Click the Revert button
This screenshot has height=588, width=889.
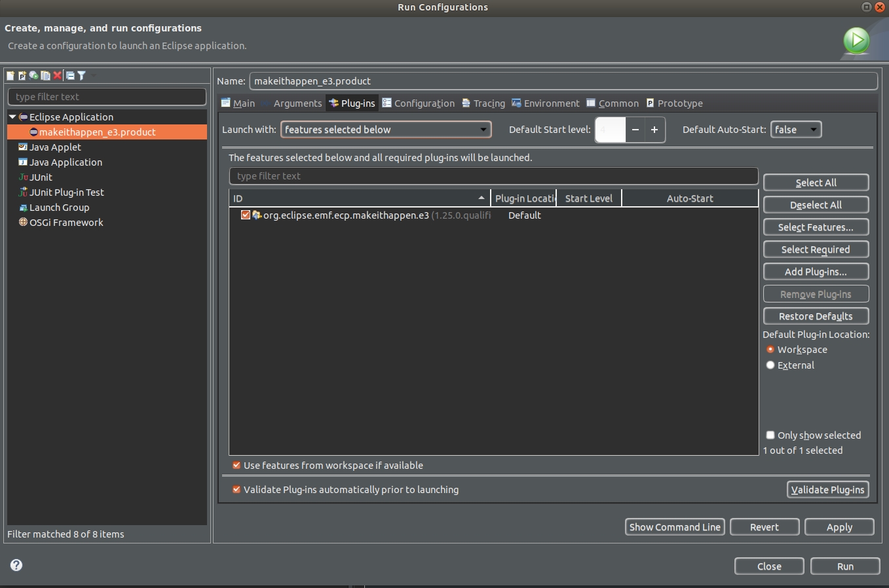[765, 527]
